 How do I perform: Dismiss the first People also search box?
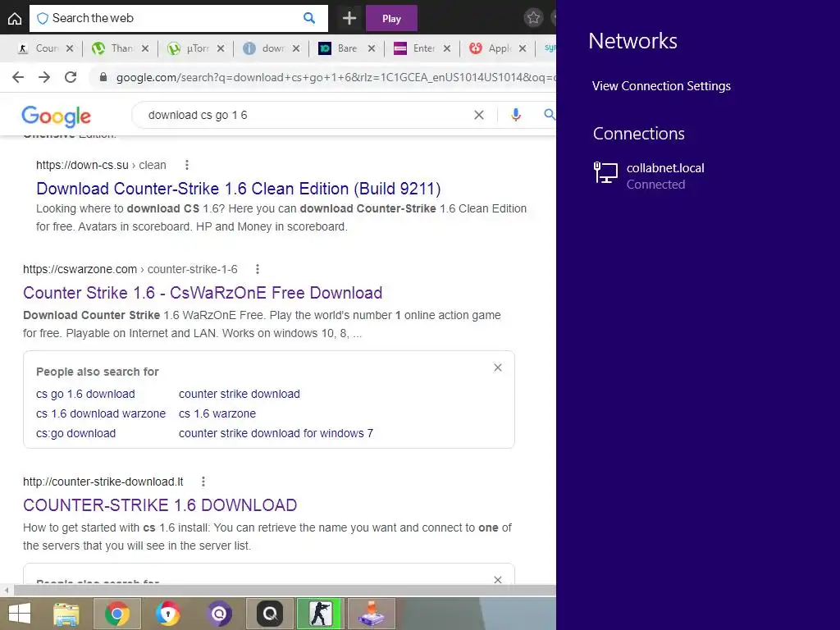(498, 367)
